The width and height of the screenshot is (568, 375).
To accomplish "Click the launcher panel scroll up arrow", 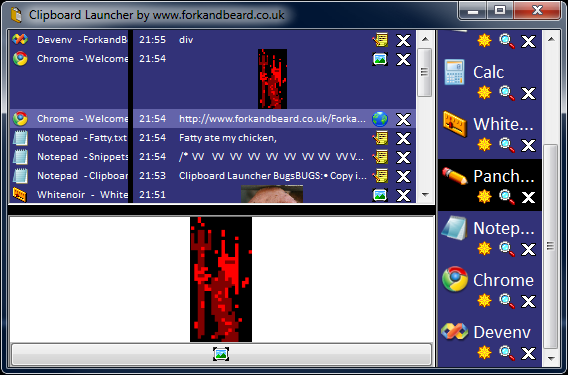I will click(551, 39).
